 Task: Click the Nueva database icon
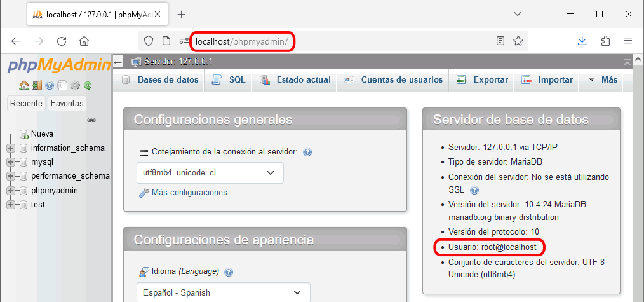(x=25, y=134)
